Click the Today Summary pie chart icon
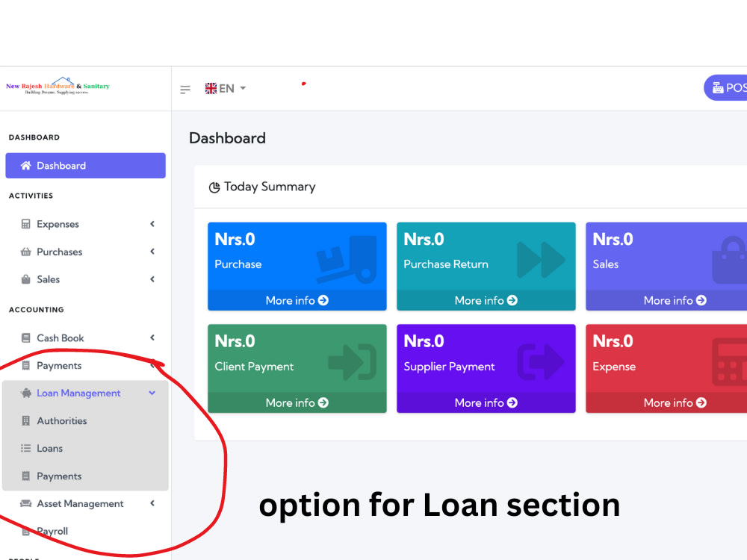The image size is (747, 560). (214, 187)
